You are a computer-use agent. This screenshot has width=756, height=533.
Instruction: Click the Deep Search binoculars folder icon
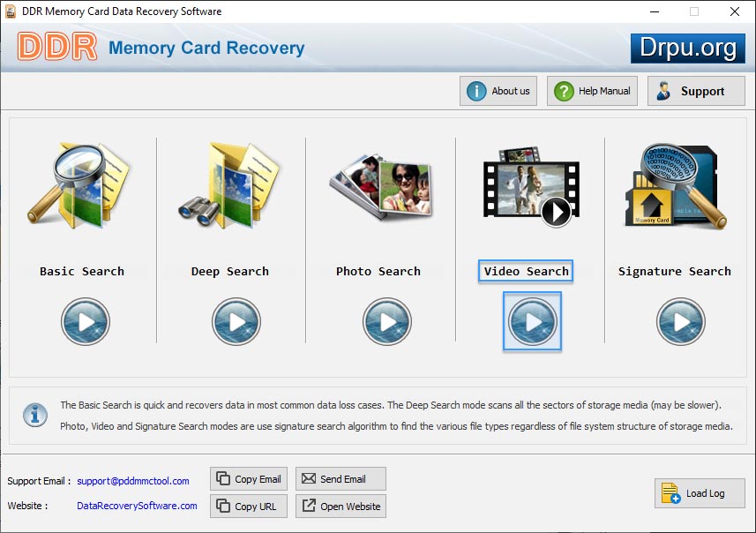(229, 185)
